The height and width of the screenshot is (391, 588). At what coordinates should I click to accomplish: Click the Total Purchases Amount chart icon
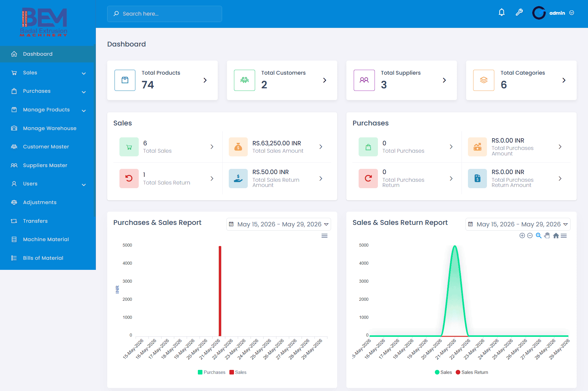pos(477,147)
